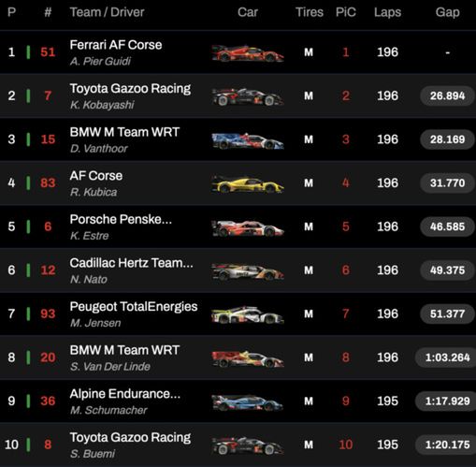Image resolution: width=476 pixels, height=467 pixels.
Task: Click the blue BMW #15 car image
Action: tap(248, 141)
